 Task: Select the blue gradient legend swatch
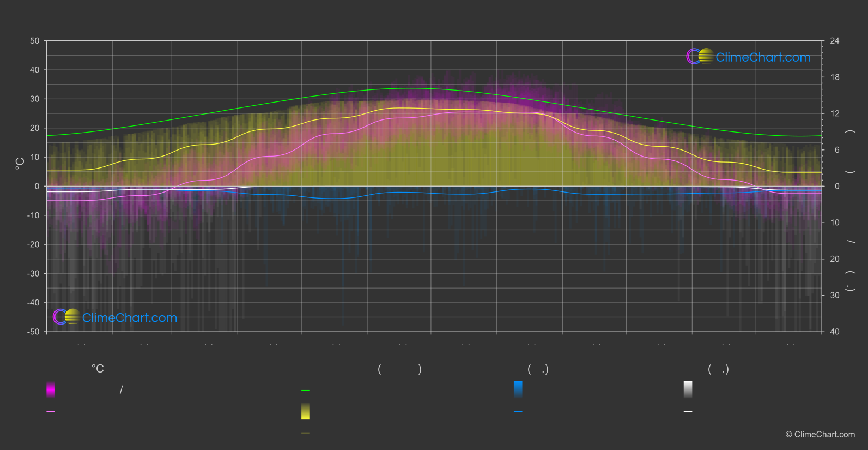(518, 389)
